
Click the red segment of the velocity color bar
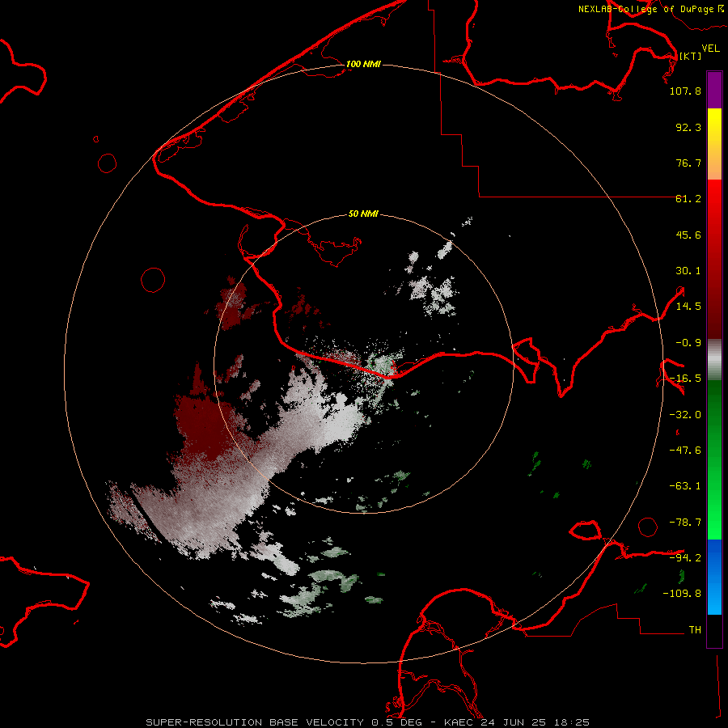(714, 259)
